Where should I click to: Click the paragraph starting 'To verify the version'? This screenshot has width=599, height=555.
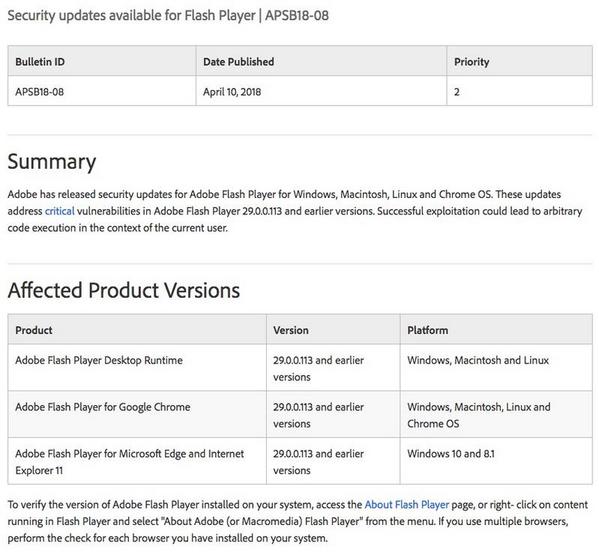coord(298,521)
